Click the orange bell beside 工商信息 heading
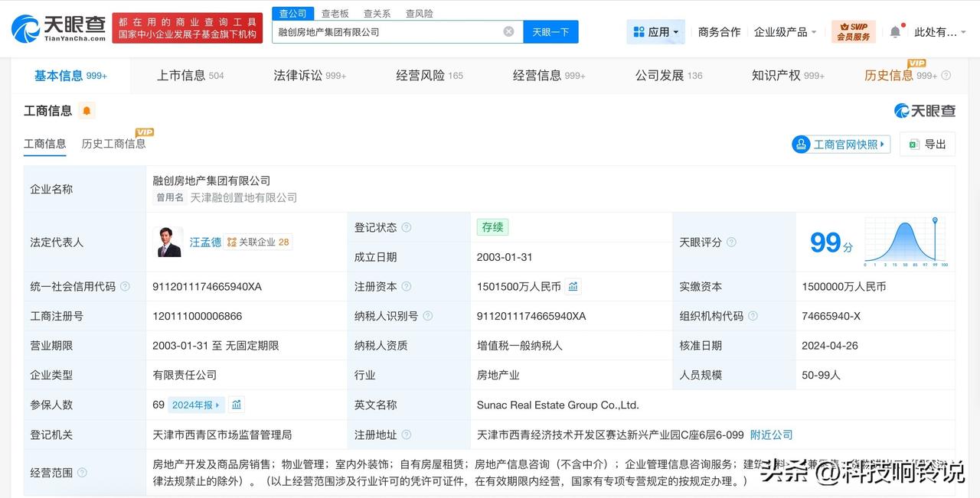 pos(87,111)
